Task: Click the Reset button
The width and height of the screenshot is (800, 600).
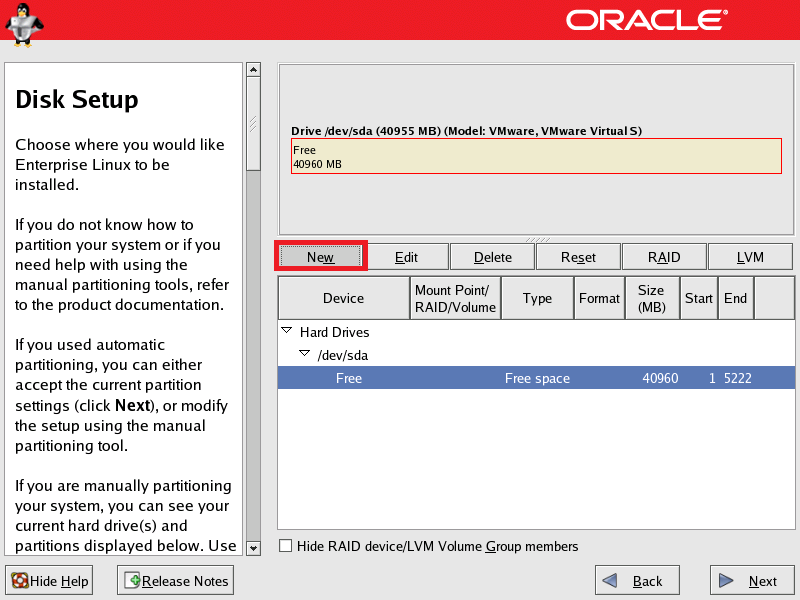Action: click(x=578, y=257)
